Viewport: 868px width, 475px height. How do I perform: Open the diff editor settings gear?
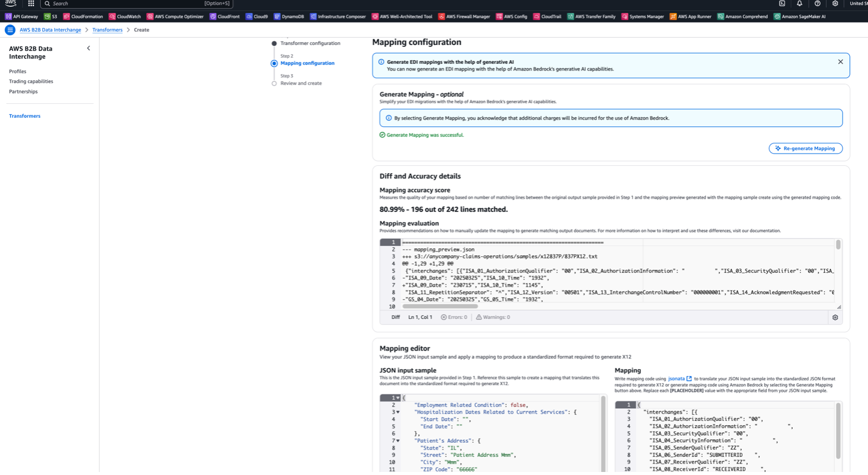click(x=835, y=316)
